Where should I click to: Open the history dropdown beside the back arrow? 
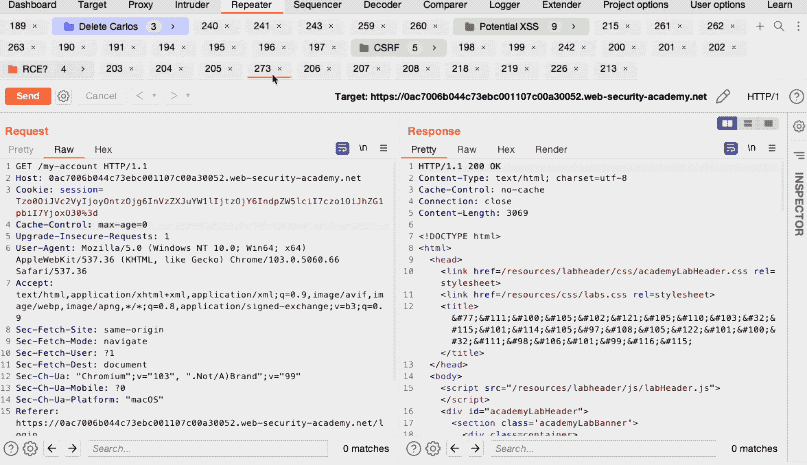pyautogui.click(x=154, y=95)
